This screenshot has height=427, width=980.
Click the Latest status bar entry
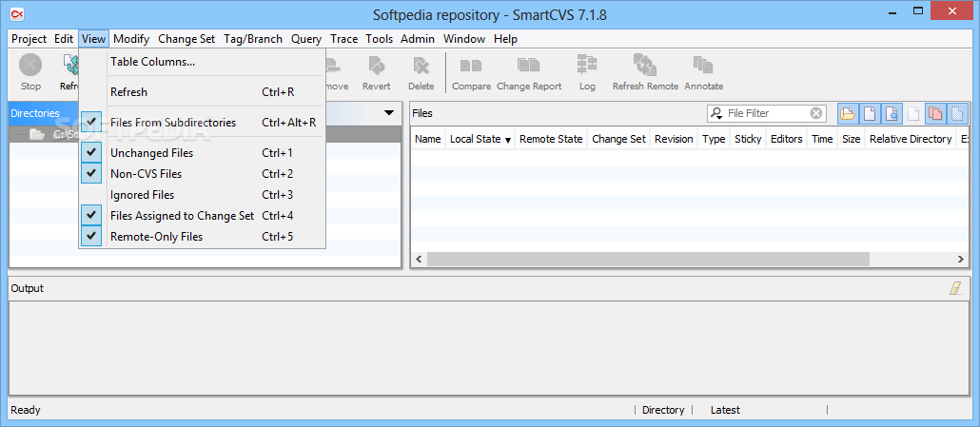pos(725,410)
